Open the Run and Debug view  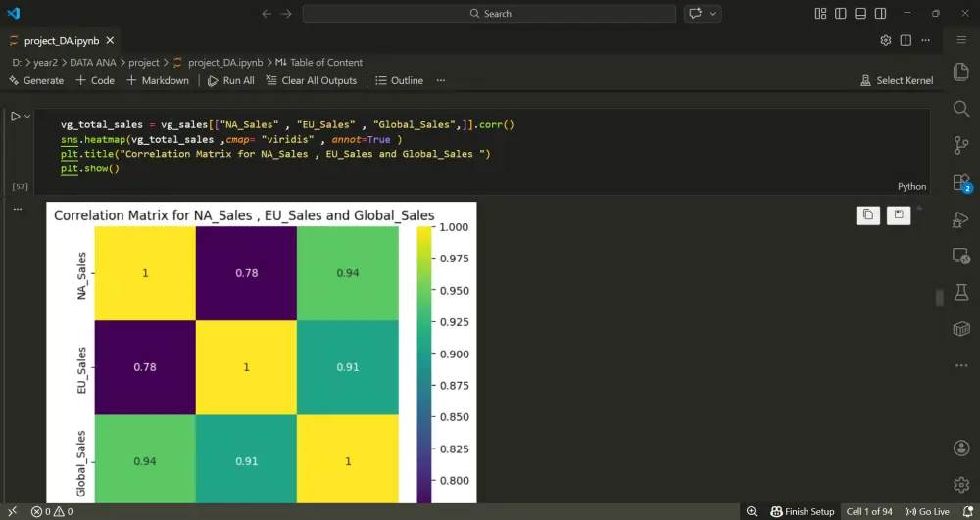(x=960, y=219)
